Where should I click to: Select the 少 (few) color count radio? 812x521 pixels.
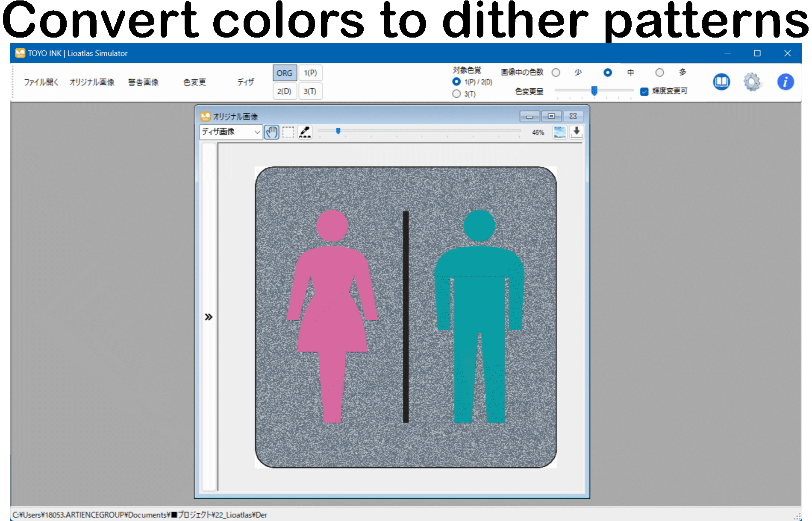tap(556, 73)
